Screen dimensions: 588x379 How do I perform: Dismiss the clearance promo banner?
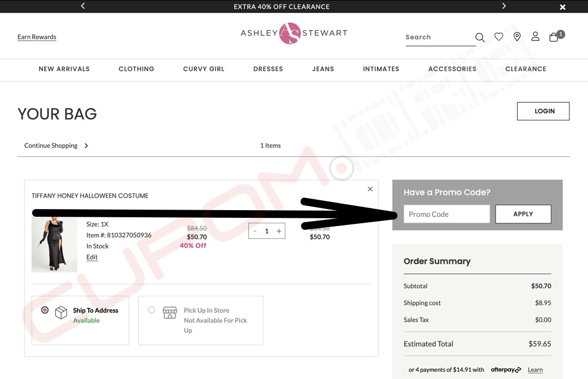(562, 7)
